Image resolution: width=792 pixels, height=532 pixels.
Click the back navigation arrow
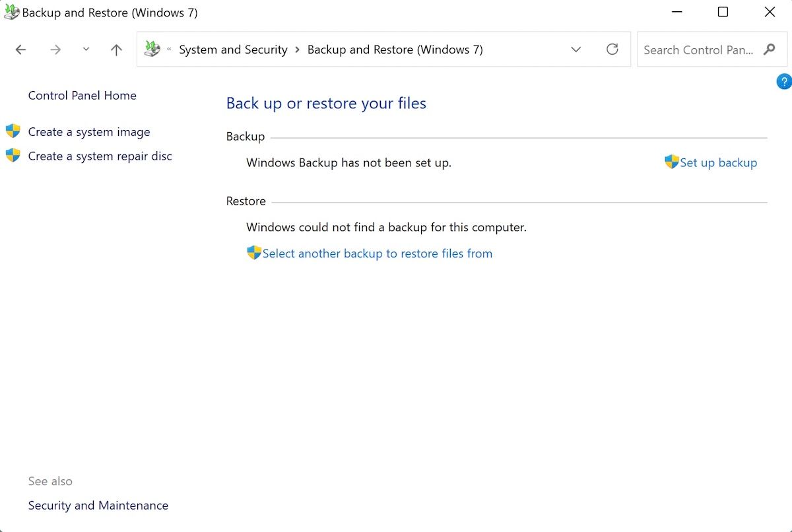[x=20, y=50]
